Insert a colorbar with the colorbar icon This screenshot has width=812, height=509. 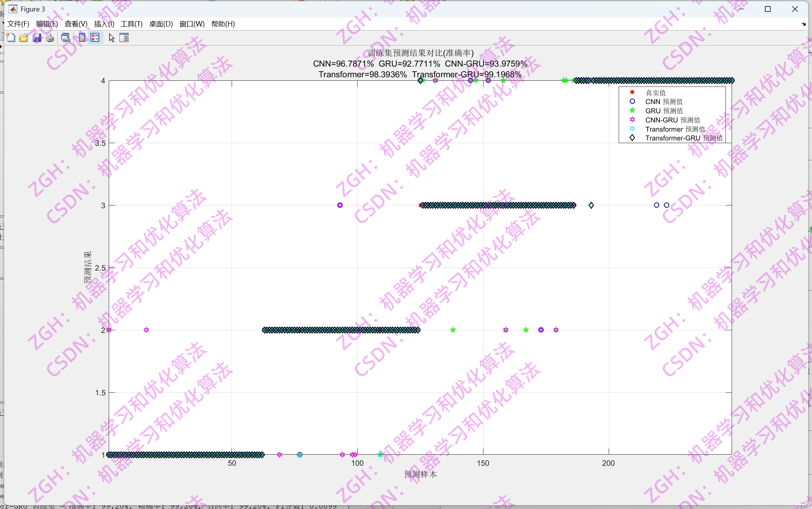82,38
